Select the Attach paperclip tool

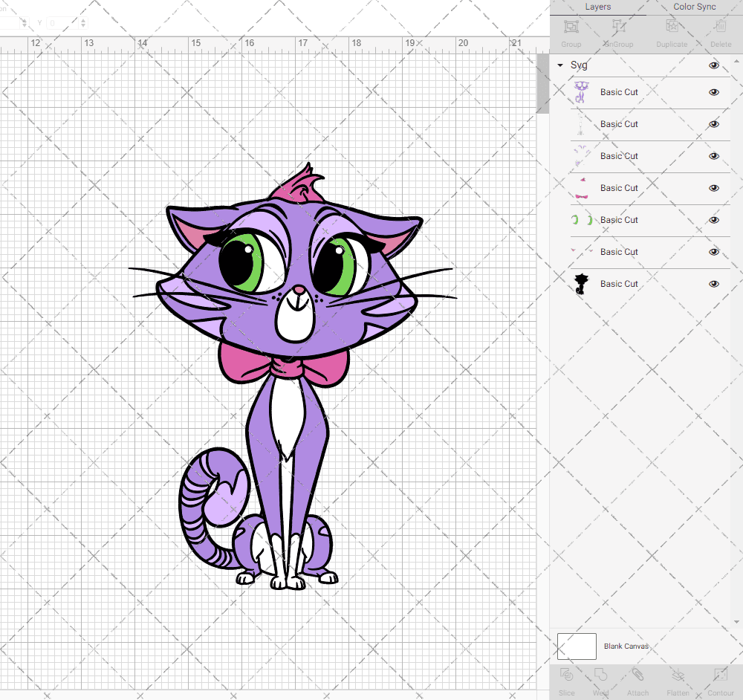pos(637,675)
